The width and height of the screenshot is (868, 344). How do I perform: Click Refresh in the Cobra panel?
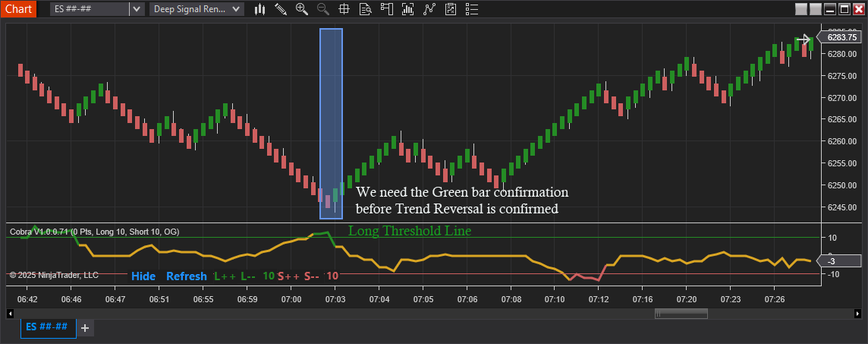[x=186, y=276]
